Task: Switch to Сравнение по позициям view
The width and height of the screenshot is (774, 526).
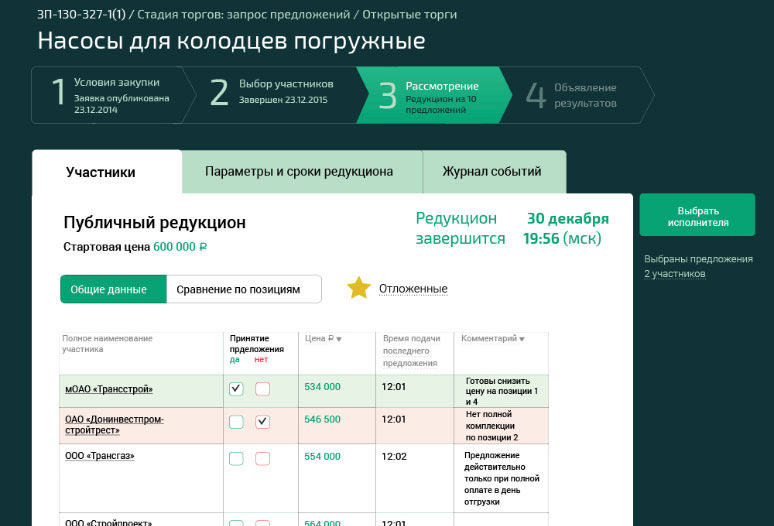Action: point(238,289)
